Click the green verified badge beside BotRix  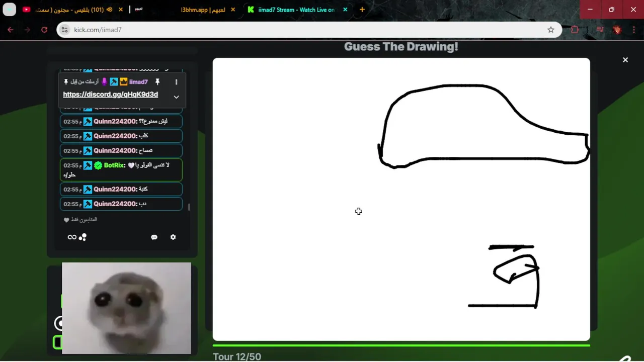tap(98, 165)
